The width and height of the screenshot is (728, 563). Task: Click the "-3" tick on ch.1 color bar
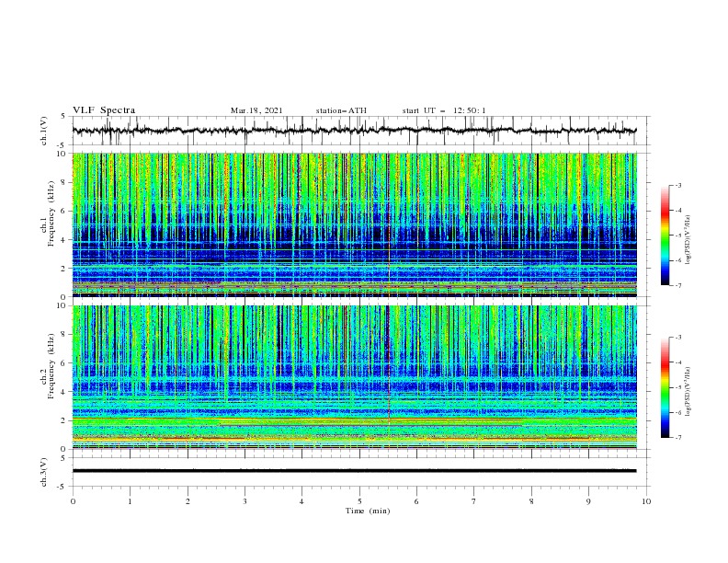[678, 185]
